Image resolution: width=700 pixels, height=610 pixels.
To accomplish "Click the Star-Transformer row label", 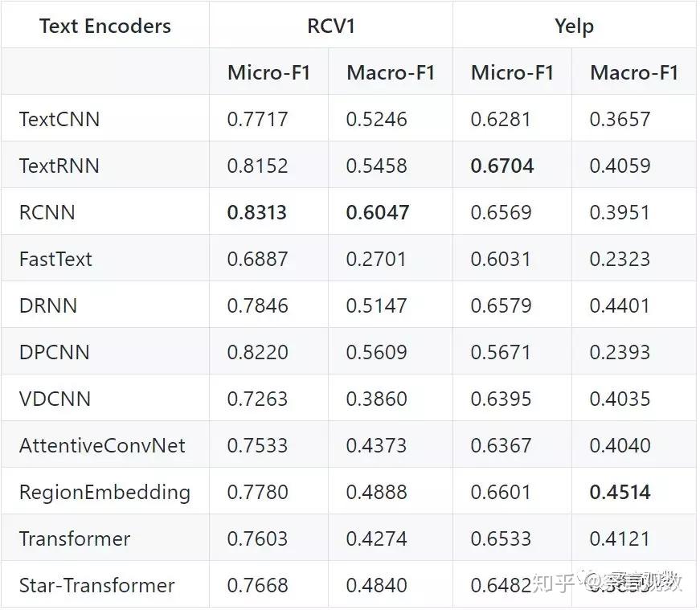I will click(x=96, y=586).
